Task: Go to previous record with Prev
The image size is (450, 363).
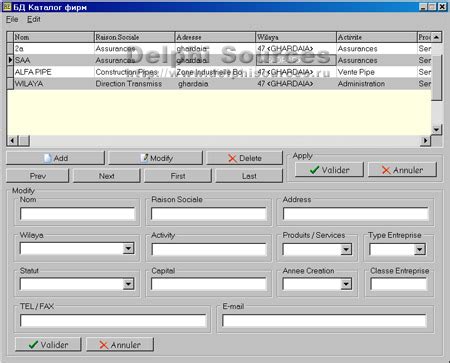Action: click(38, 176)
